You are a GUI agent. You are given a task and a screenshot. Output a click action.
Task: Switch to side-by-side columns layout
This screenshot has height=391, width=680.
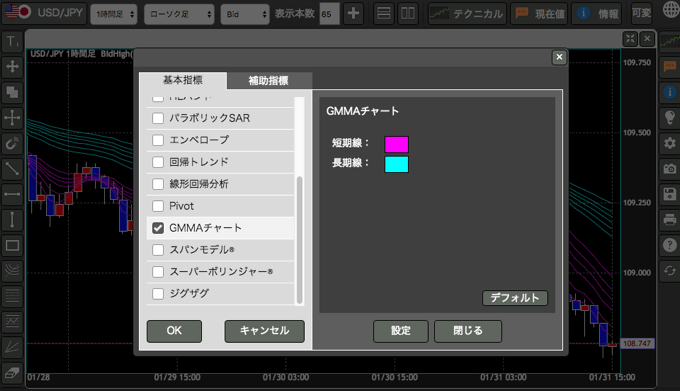point(408,13)
